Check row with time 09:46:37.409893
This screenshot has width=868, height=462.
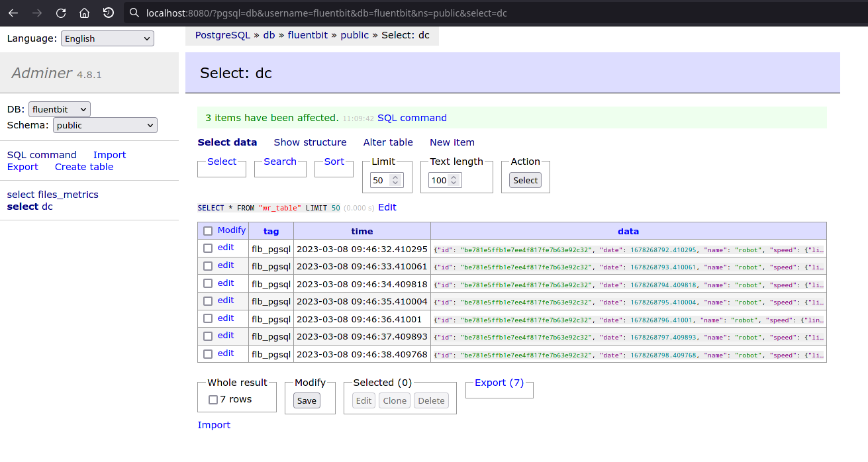click(208, 336)
